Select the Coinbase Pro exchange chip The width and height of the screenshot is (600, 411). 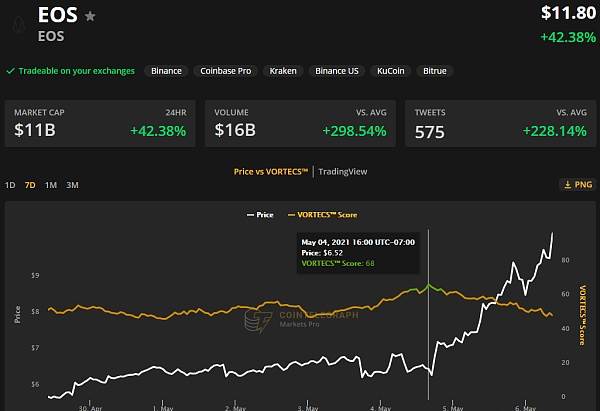(x=226, y=71)
